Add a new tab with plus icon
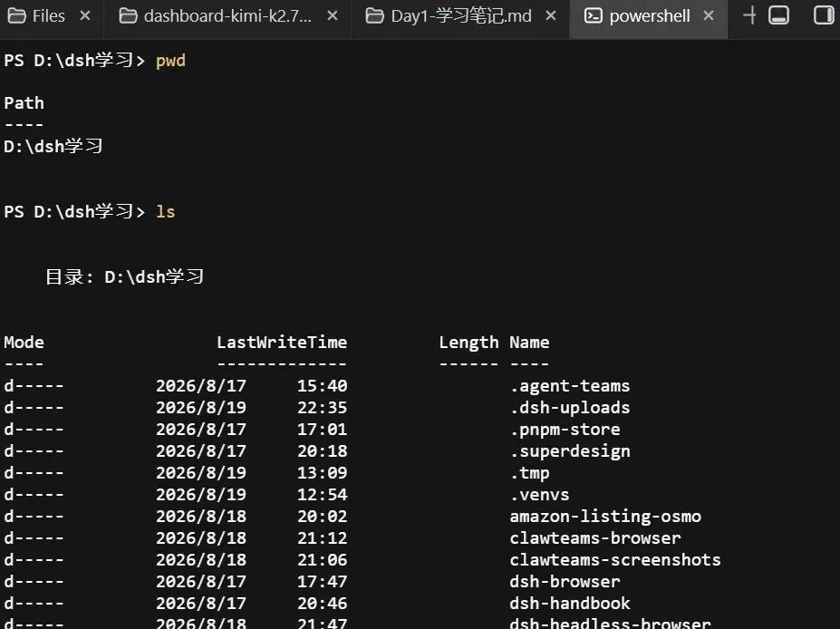Image resolution: width=840 pixels, height=629 pixels. [x=749, y=15]
